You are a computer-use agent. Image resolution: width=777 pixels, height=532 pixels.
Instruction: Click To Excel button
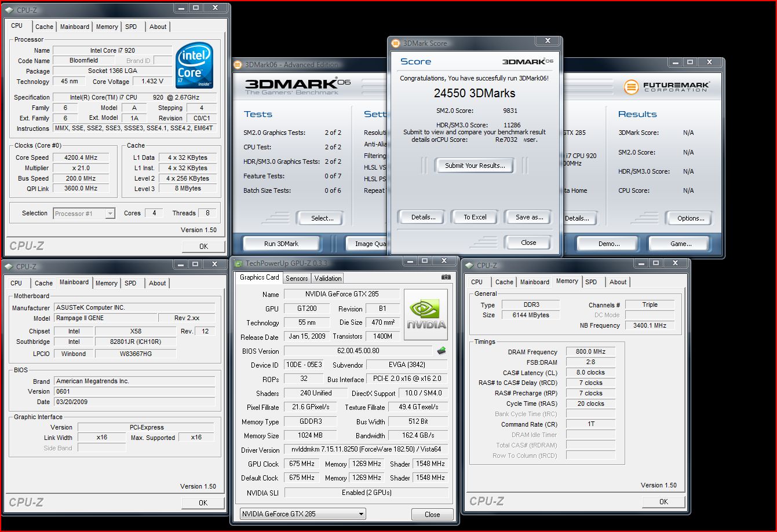click(x=475, y=217)
